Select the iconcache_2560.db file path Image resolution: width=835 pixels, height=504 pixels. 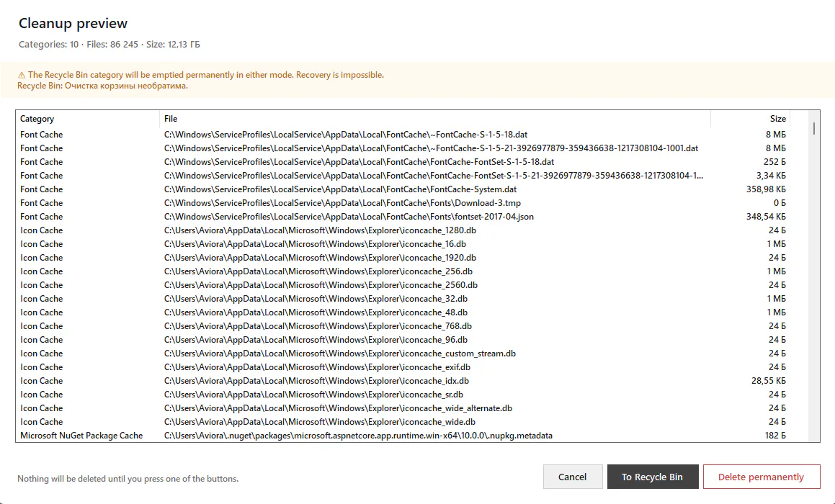point(321,285)
